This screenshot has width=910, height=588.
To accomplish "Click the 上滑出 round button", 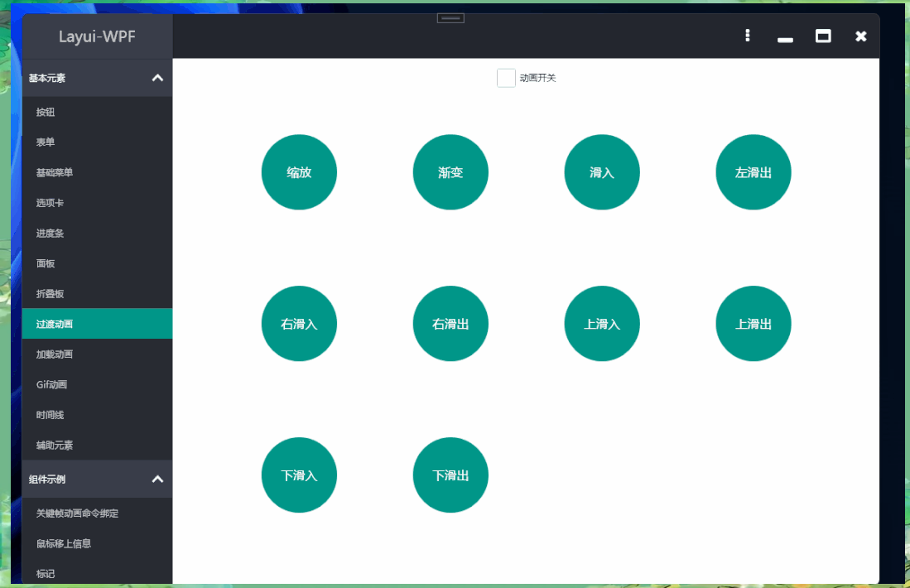I will pos(754,324).
